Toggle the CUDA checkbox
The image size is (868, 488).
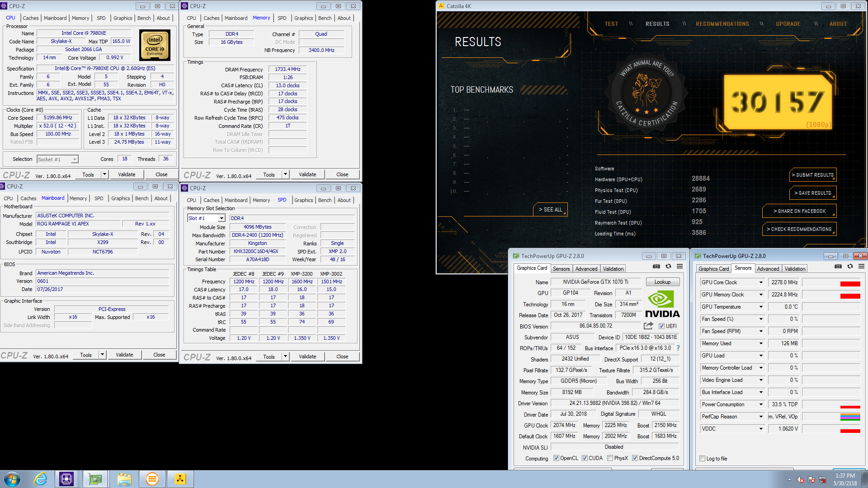[x=585, y=458]
